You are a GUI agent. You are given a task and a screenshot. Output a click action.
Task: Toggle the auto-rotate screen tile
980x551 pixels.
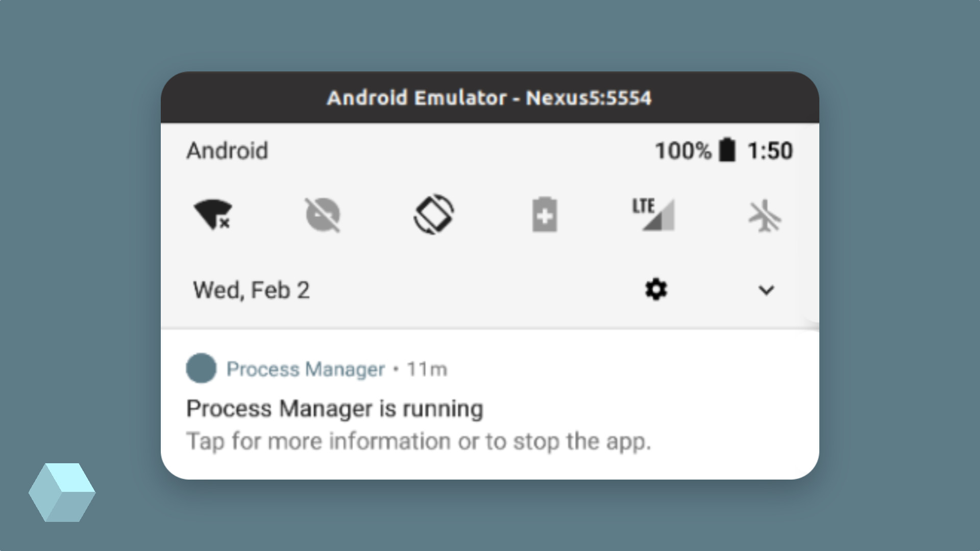click(433, 214)
